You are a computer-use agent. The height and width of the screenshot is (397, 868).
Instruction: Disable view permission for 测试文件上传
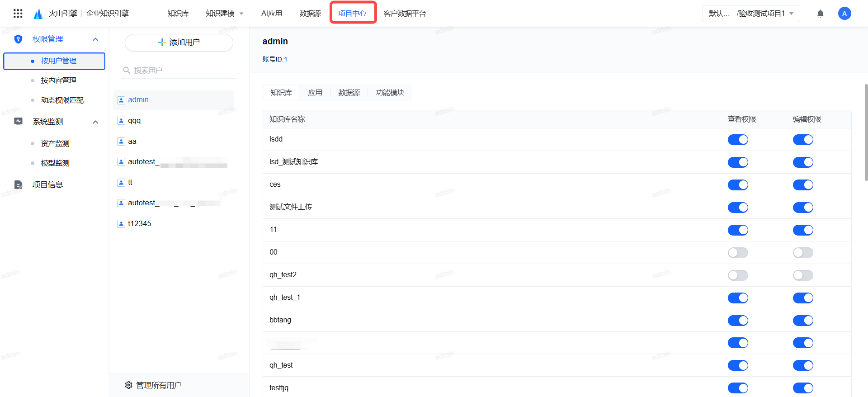point(738,208)
